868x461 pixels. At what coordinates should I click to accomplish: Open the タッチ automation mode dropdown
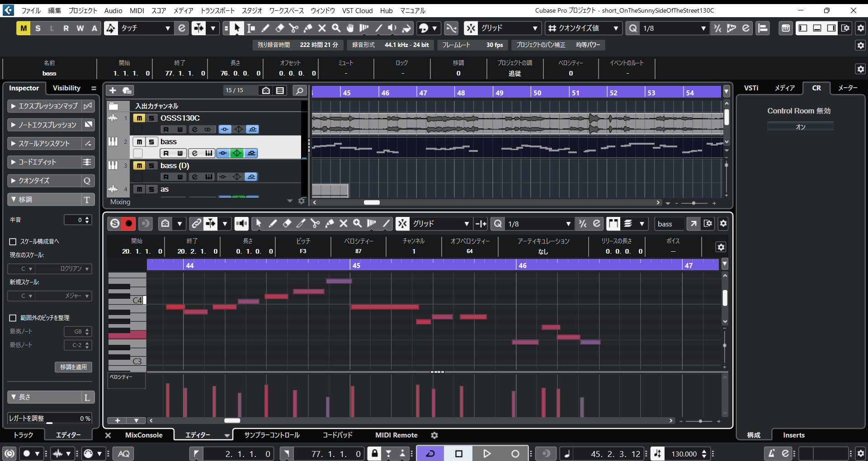coord(145,28)
